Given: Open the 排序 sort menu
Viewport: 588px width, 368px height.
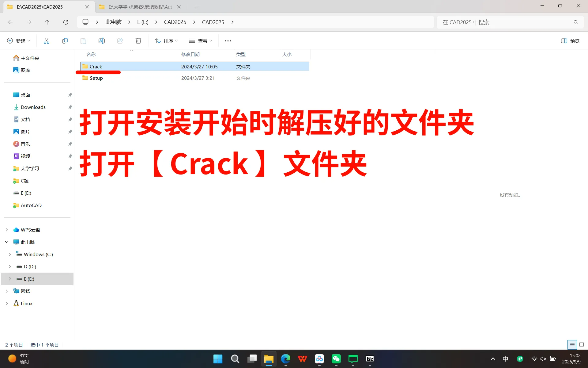Looking at the screenshot, I should click(x=166, y=40).
